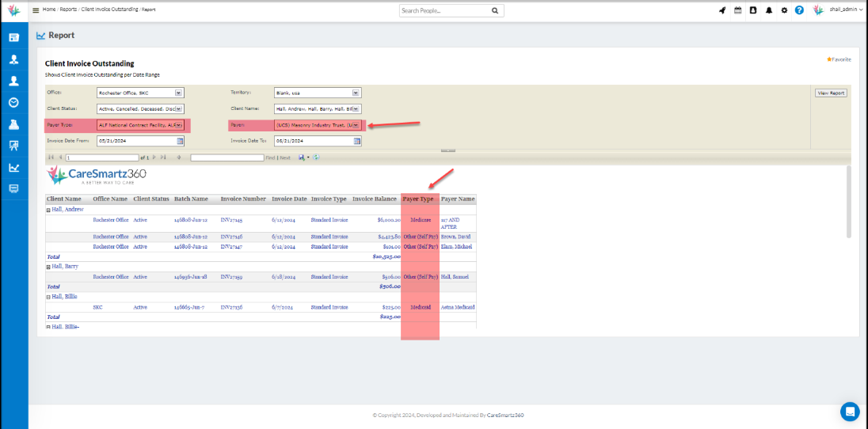
Task: Collapse the Hall, Barry group row
Action: 48,268
